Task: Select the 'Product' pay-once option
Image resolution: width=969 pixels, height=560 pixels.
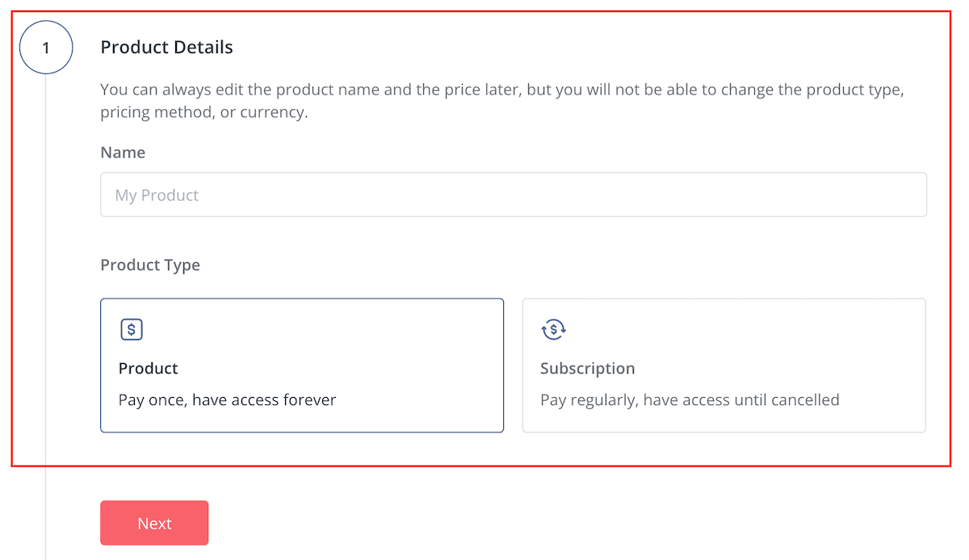Action: (302, 365)
